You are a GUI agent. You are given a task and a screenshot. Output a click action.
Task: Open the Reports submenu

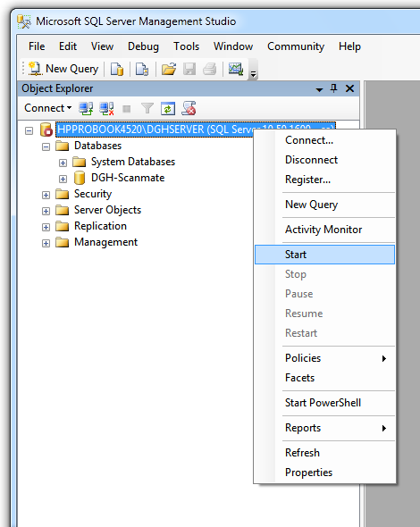(x=325, y=428)
